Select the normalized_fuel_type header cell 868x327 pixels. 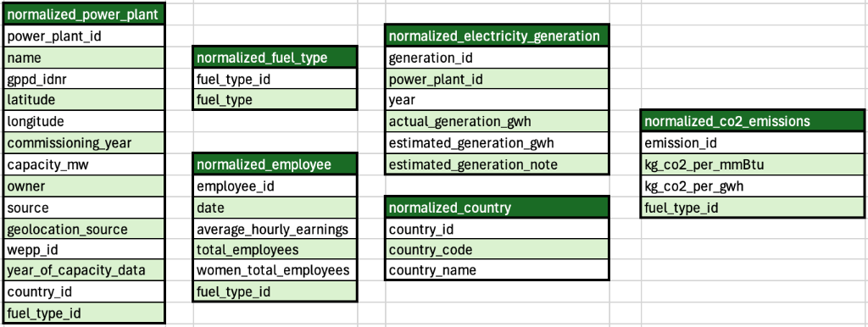[x=275, y=58]
